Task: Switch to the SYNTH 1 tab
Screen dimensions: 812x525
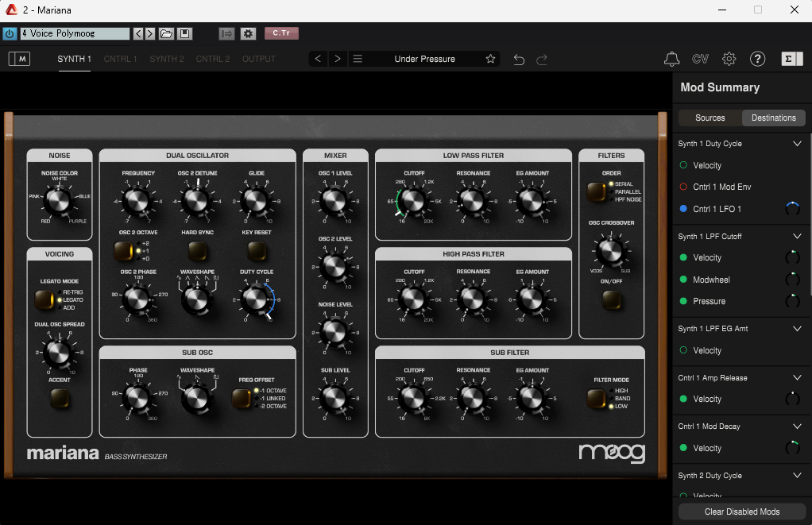Action: pos(74,59)
